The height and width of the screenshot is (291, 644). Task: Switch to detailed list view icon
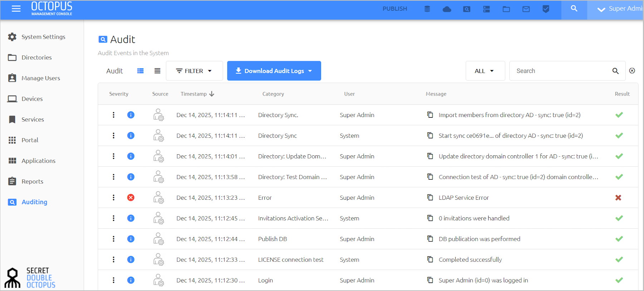click(x=140, y=71)
